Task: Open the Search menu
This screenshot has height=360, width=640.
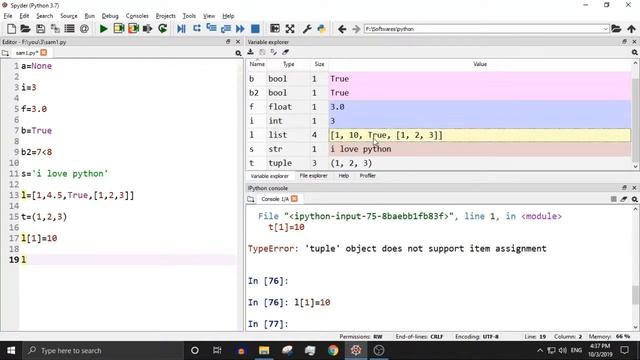Action: [x=44, y=16]
